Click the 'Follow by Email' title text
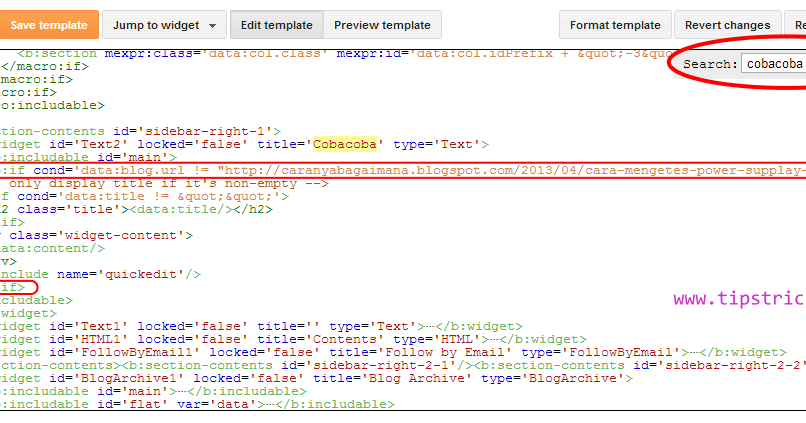 tap(445, 352)
